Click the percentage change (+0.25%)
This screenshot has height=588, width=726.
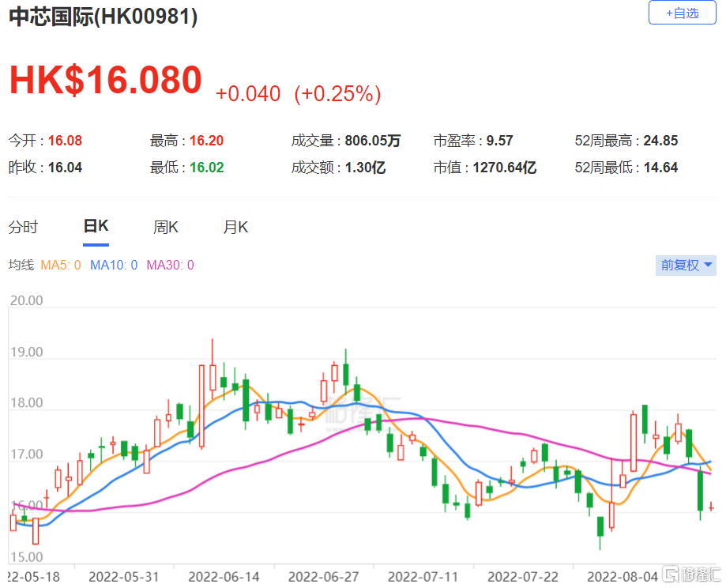(337, 93)
